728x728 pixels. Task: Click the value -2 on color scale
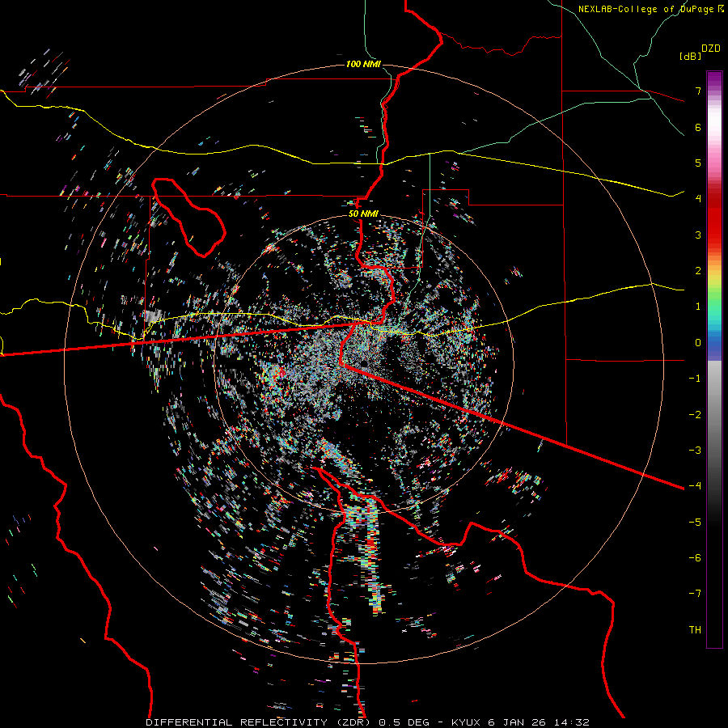click(695, 414)
